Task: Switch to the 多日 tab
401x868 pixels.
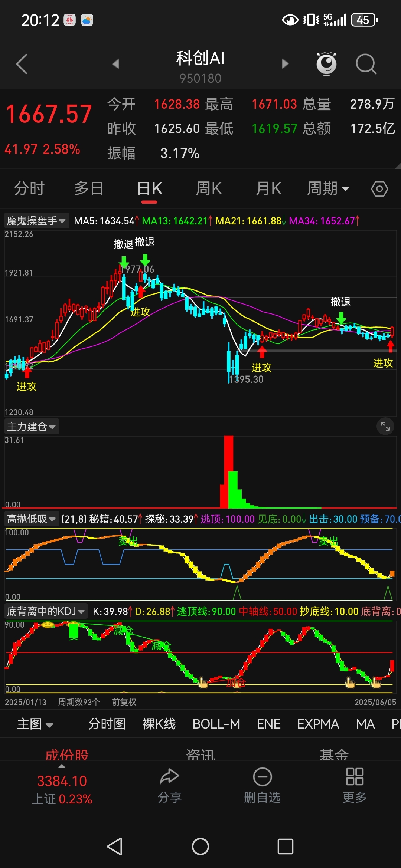Action: [89, 188]
